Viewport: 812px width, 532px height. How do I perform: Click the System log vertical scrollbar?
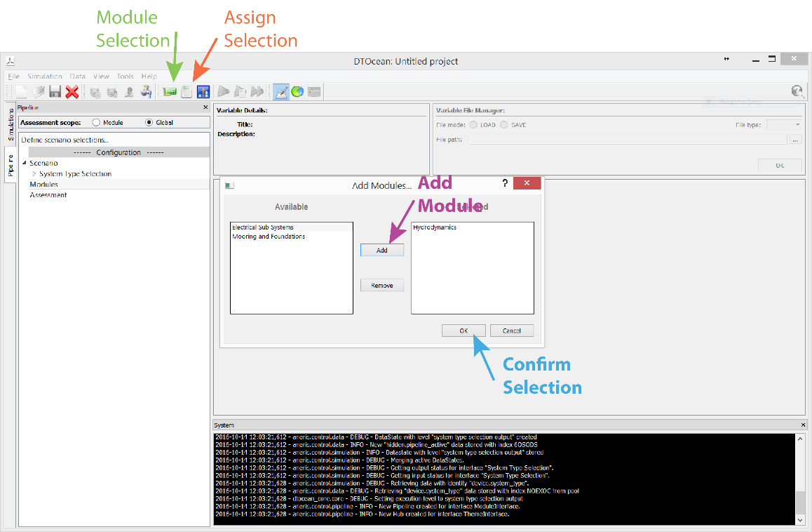tap(800, 477)
